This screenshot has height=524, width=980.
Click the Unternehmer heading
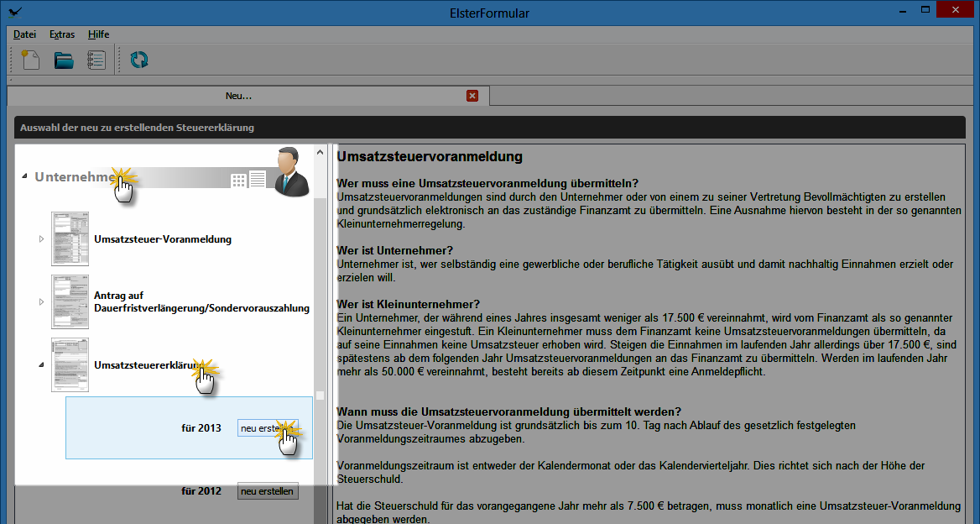(76, 177)
